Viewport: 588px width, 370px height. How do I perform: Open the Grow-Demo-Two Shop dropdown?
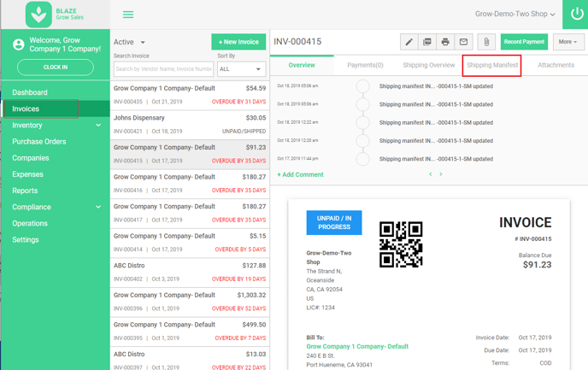tap(514, 14)
